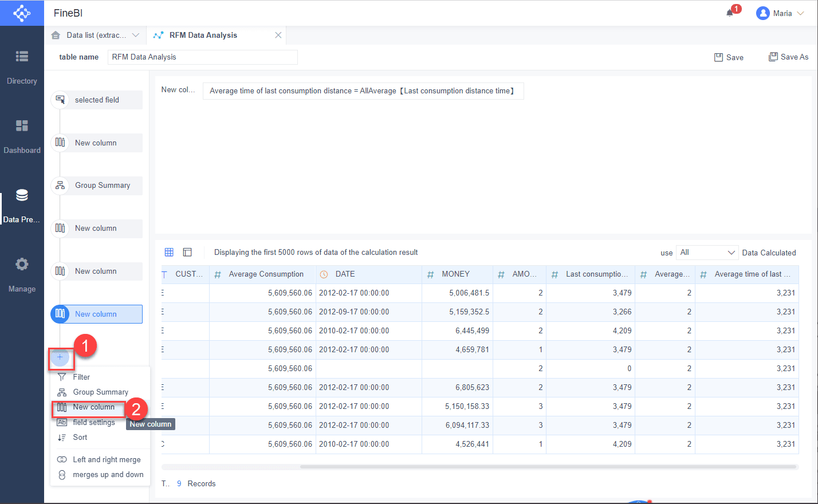Open the 'use All' dropdown

pyautogui.click(x=707, y=253)
